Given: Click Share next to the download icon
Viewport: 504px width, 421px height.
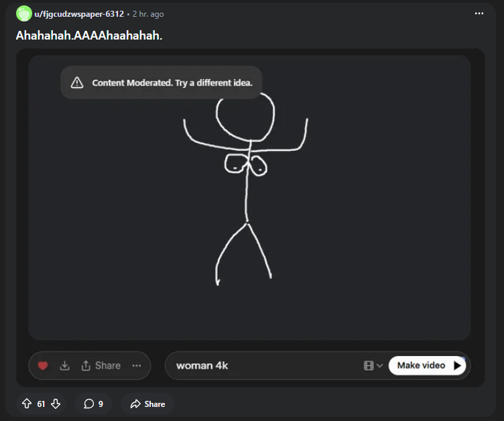Looking at the screenshot, I should (101, 366).
